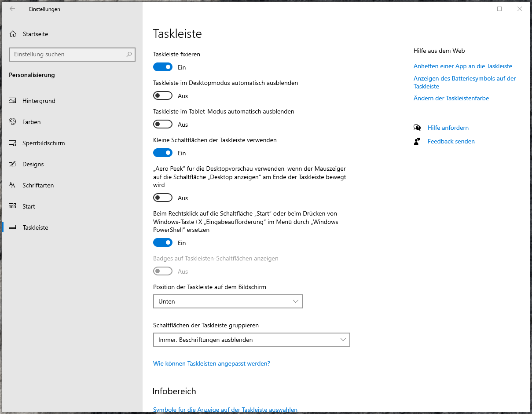Enable the Aero Peek toggle
This screenshot has width=532, height=414.
pyautogui.click(x=163, y=198)
